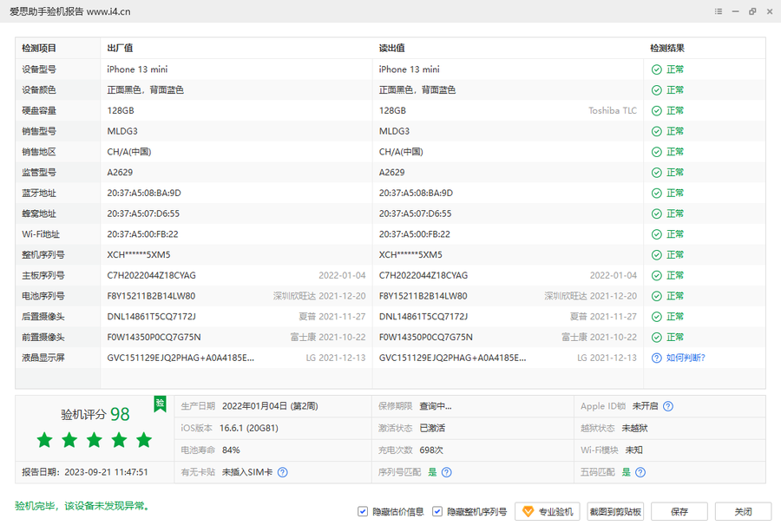Click the green check icon for 设备颜色
The height and width of the screenshot is (532, 781).
(657, 89)
